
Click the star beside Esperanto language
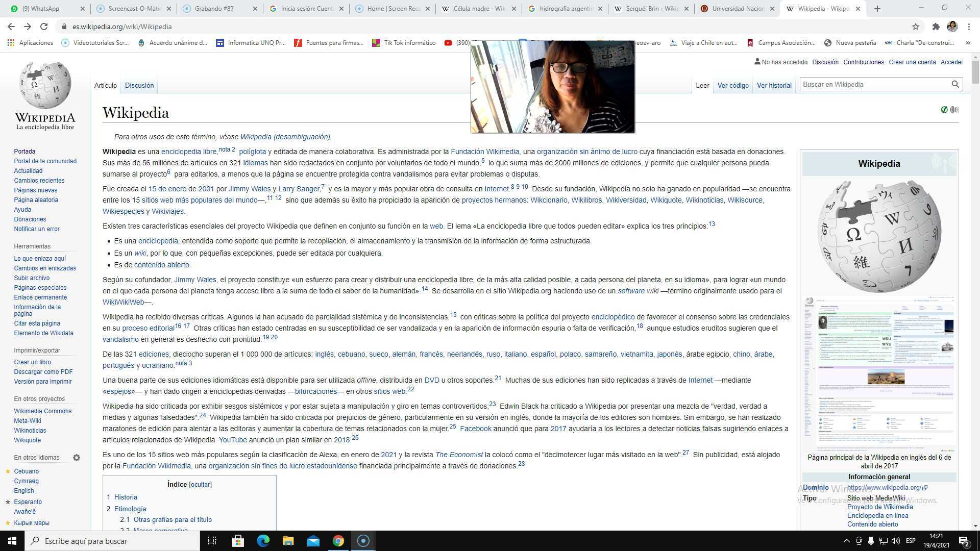click(x=7, y=502)
